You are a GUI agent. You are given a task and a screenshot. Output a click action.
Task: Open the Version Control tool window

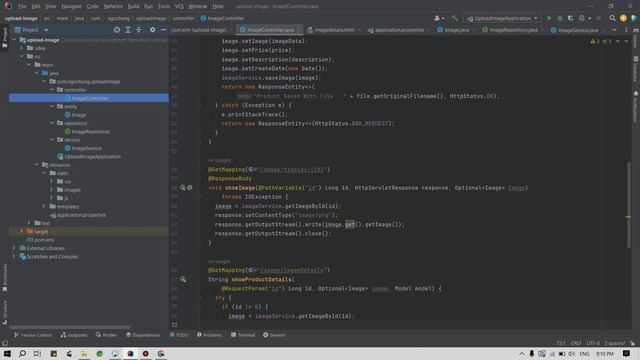(x=33, y=335)
